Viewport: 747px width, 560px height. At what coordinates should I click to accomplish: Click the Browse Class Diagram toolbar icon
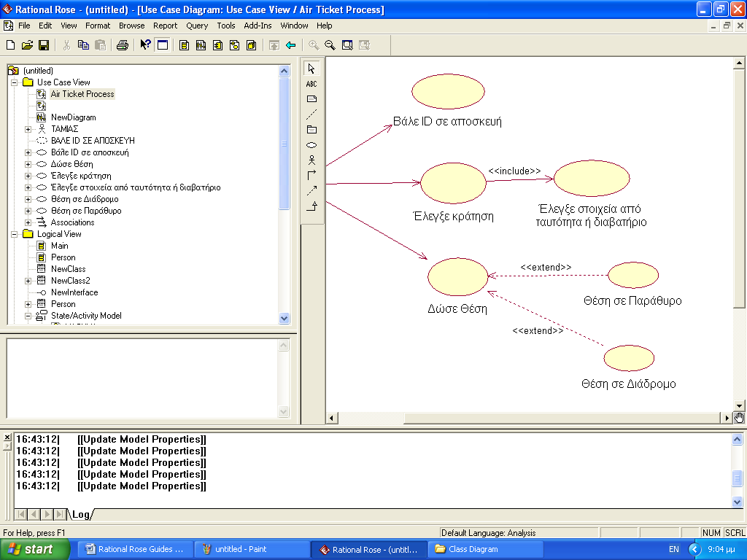[184, 45]
